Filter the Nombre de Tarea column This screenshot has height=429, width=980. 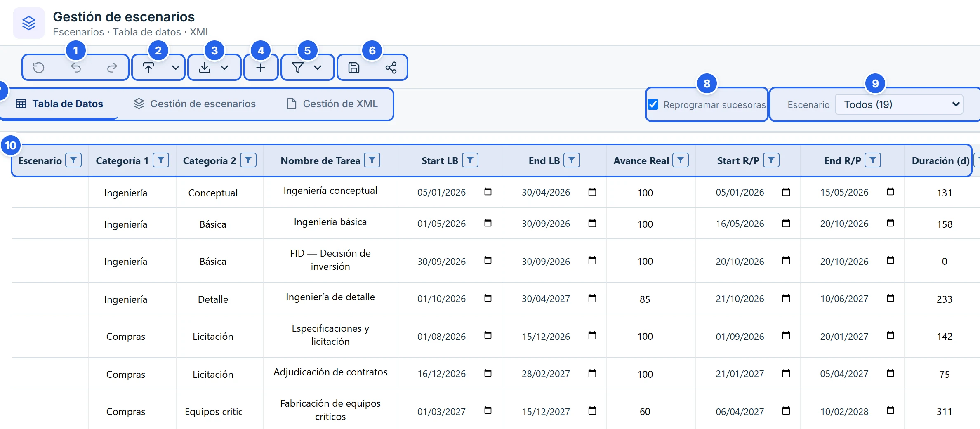pyautogui.click(x=372, y=160)
